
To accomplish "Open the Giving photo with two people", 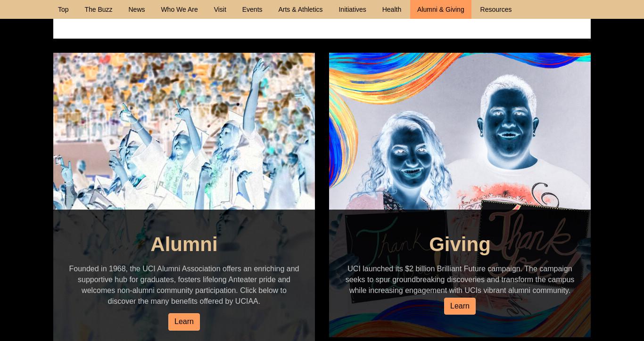I will 460,131.
